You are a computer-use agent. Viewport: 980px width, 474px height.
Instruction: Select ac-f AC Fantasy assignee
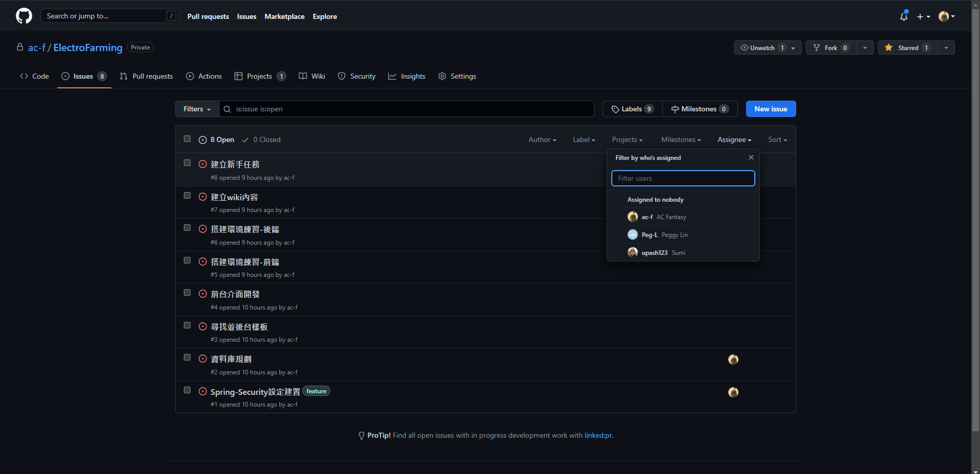point(683,217)
